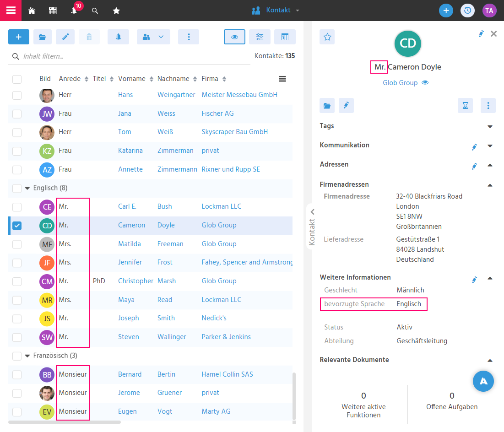Open TA user avatar menu
Viewport: 504px width, 432px height.
click(489, 11)
